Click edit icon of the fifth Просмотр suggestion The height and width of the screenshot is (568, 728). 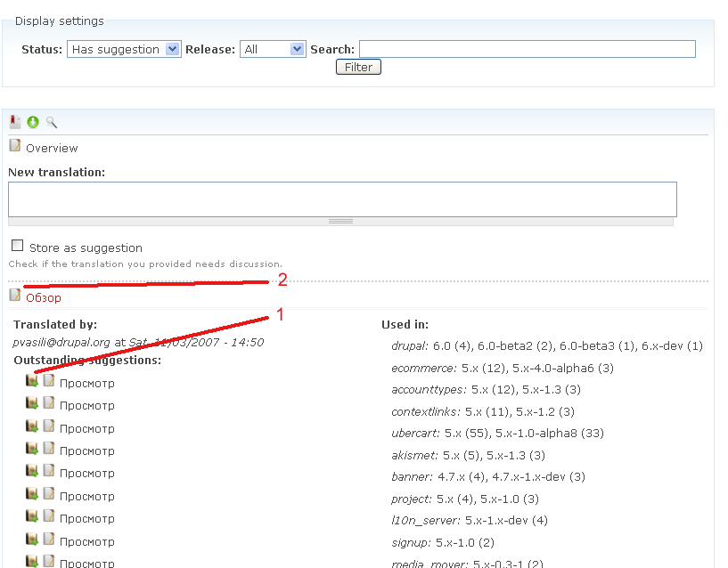pos(49,472)
